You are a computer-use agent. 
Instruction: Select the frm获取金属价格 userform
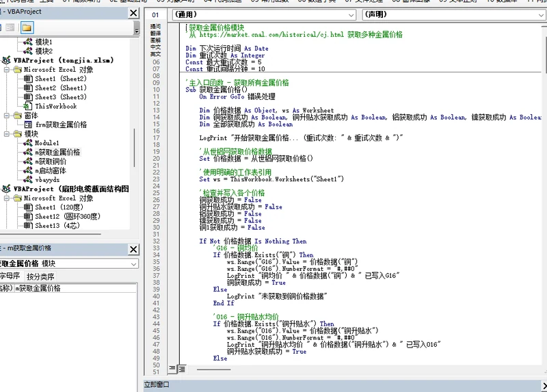coord(55,125)
